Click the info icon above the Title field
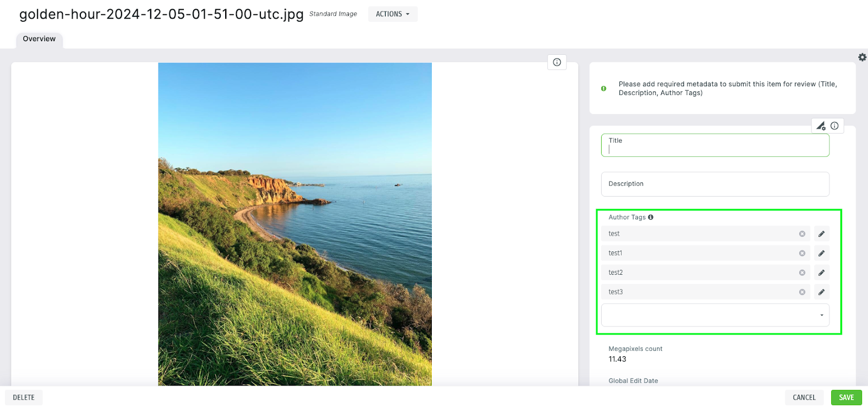 point(834,126)
